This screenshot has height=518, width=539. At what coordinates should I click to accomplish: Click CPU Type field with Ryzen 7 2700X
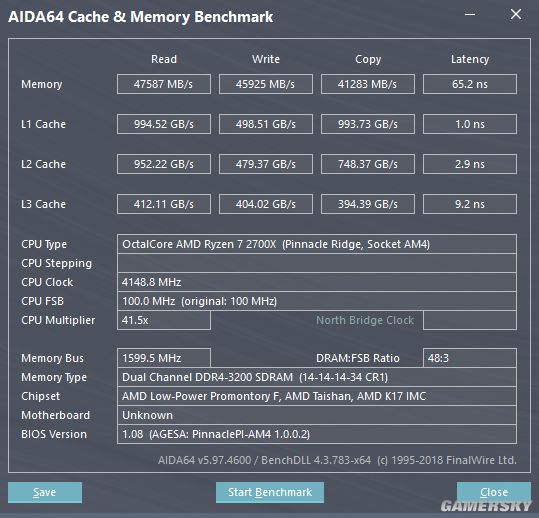coord(317,244)
